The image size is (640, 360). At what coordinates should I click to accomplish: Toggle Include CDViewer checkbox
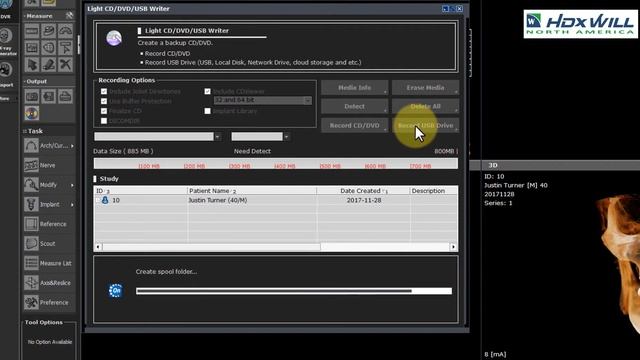pyautogui.click(x=207, y=91)
